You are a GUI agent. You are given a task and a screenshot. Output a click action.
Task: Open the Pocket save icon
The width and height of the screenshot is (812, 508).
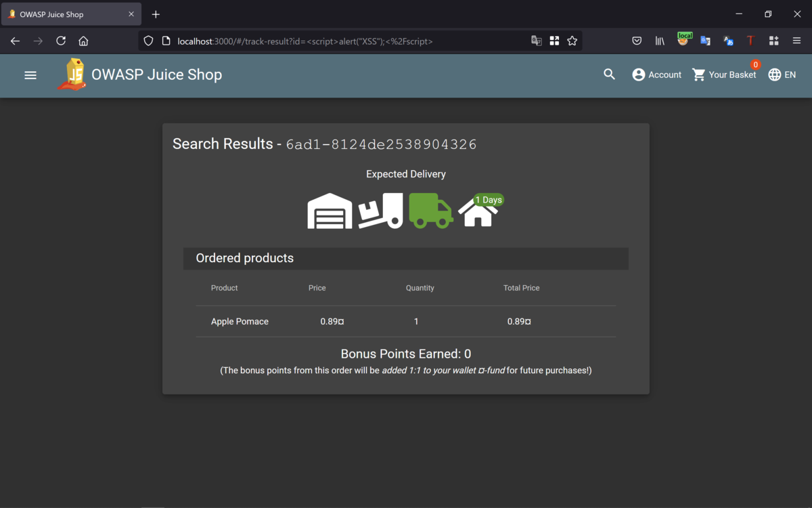[x=637, y=41]
